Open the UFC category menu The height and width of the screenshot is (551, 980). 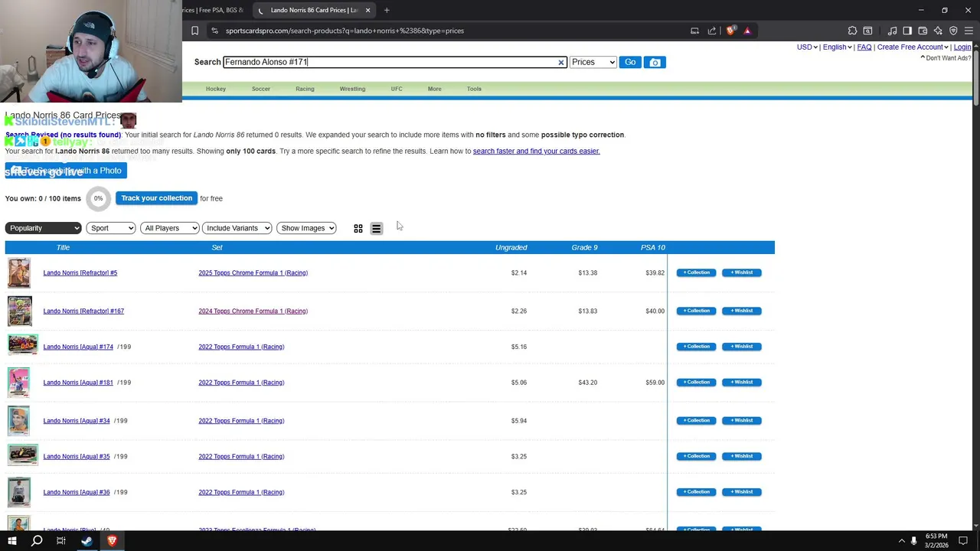click(x=397, y=89)
